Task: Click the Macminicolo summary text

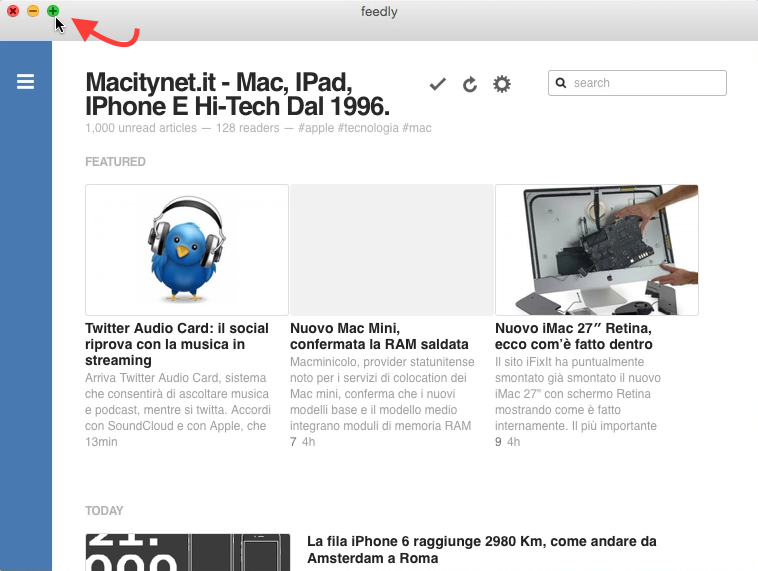Action: [382, 394]
